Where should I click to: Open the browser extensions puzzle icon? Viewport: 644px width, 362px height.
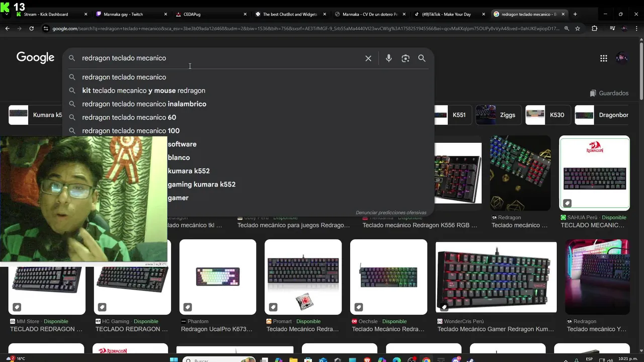click(594, 29)
